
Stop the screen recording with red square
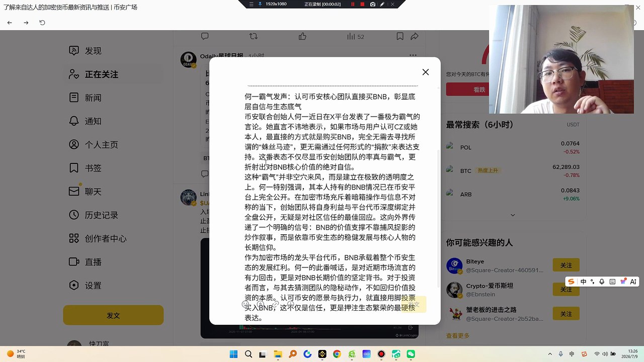(x=362, y=4)
